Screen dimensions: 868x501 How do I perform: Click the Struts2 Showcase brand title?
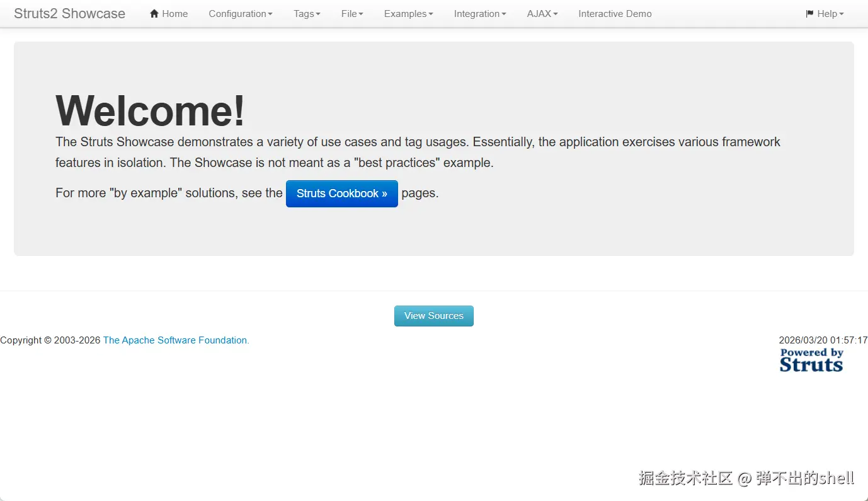click(69, 14)
